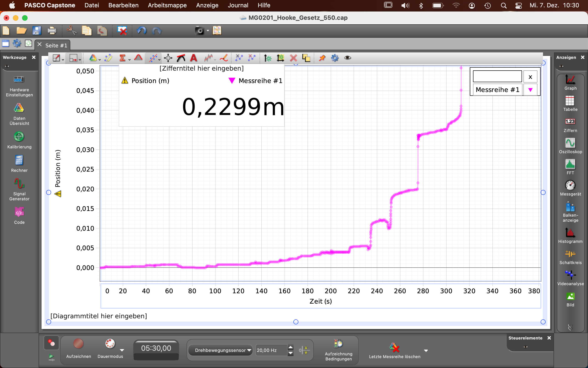Open Hardware Einstellungen tool

[x=19, y=86]
